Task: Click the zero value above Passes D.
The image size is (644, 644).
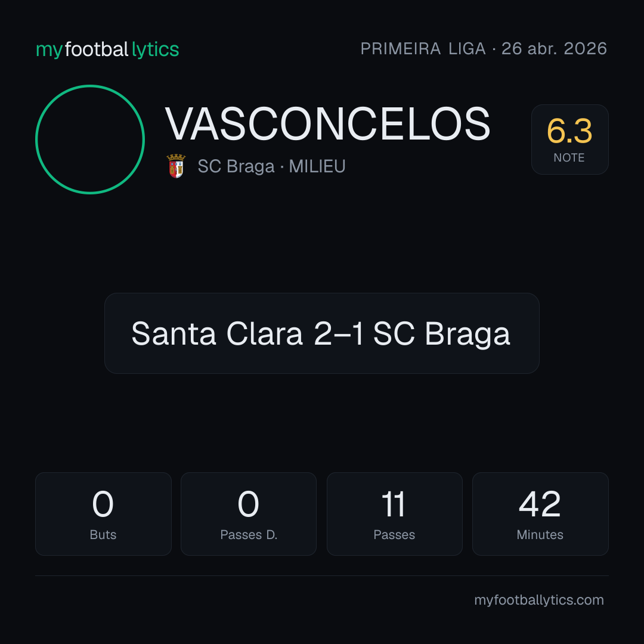Action: [249, 504]
